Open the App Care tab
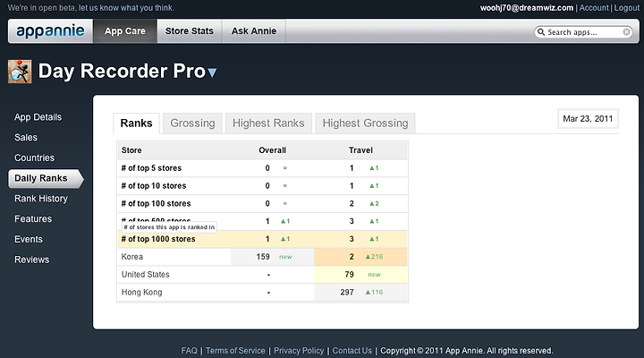This screenshot has height=358, width=644. click(125, 30)
